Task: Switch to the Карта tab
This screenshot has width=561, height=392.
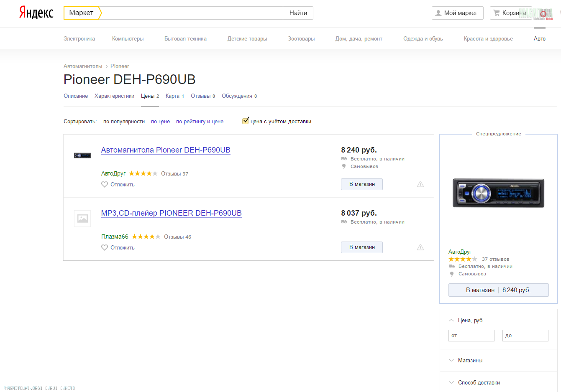Action: tap(174, 96)
